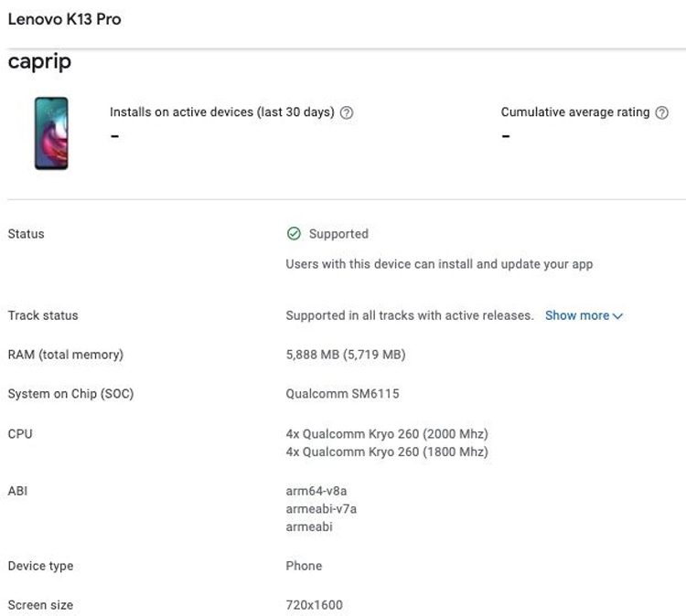Image resolution: width=686 pixels, height=616 pixels.
Task: Click the help icon beside Installs on active devices
Action: (x=347, y=113)
